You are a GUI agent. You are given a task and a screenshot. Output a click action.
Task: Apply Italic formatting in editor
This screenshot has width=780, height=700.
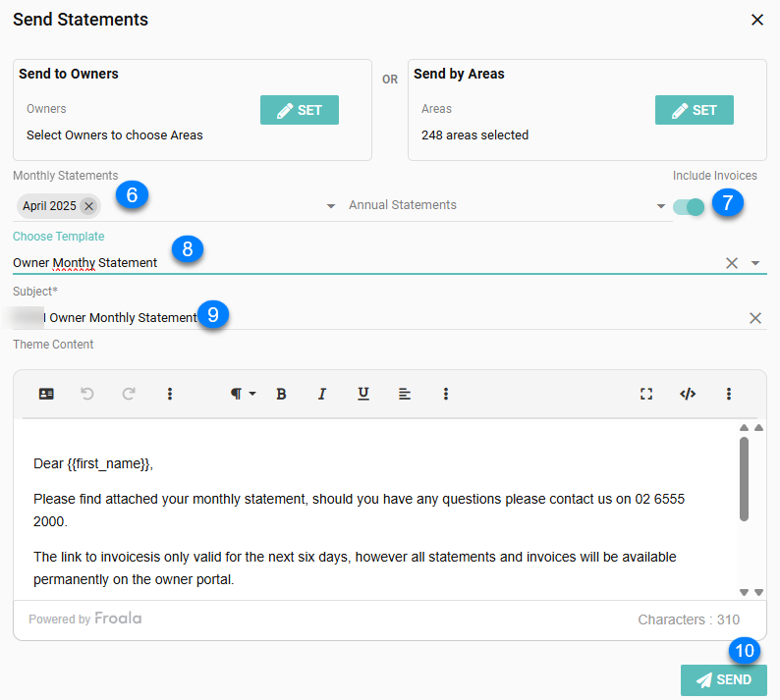point(321,394)
